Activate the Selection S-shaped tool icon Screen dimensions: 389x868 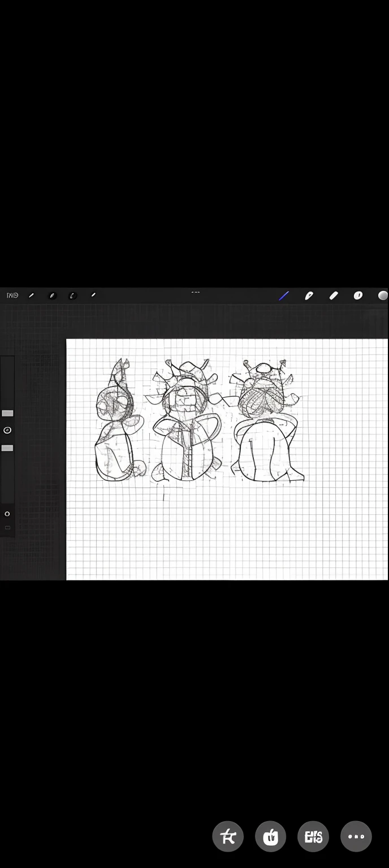pos(72,296)
